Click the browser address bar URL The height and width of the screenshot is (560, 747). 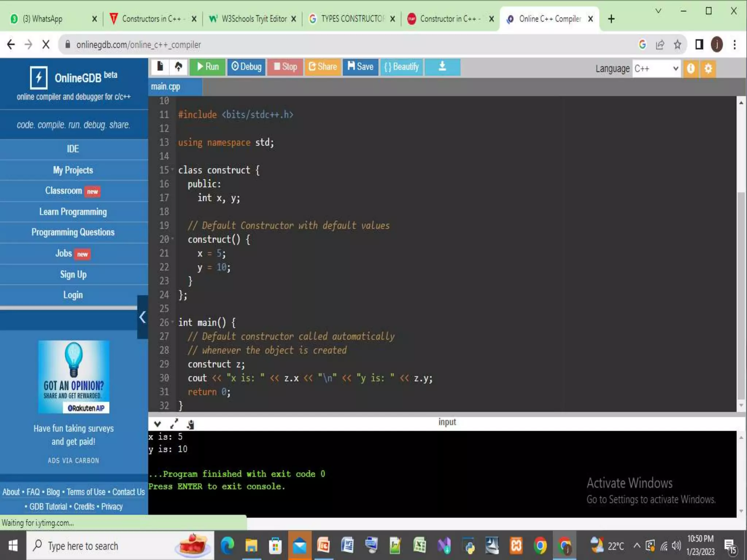click(x=139, y=44)
